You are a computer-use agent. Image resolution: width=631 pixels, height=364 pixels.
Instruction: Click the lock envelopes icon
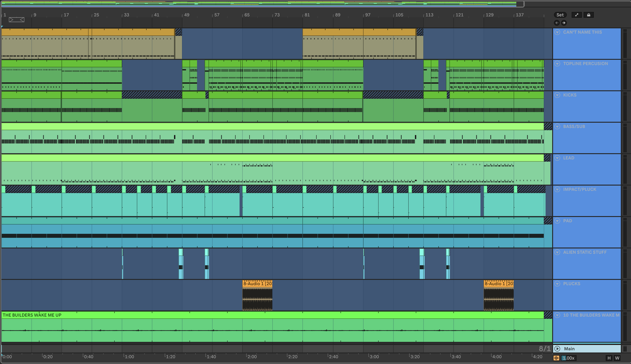pos(588,15)
